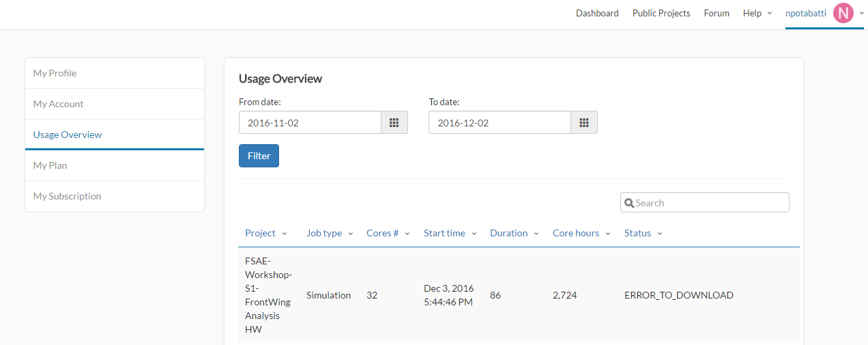Screen dimensions: 868x345
Task: Click the pink N user avatar
Action: tap(843, 13)
